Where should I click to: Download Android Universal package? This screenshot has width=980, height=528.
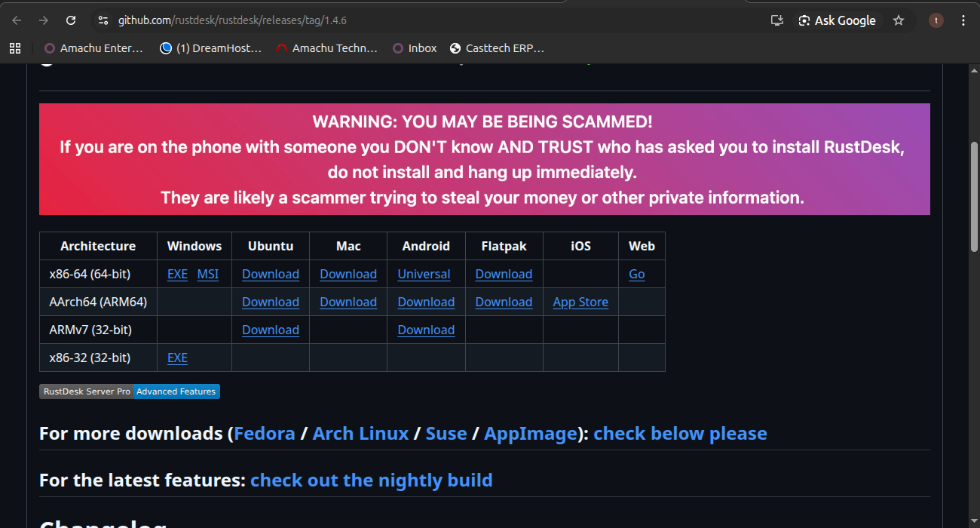tap(424, 275)
